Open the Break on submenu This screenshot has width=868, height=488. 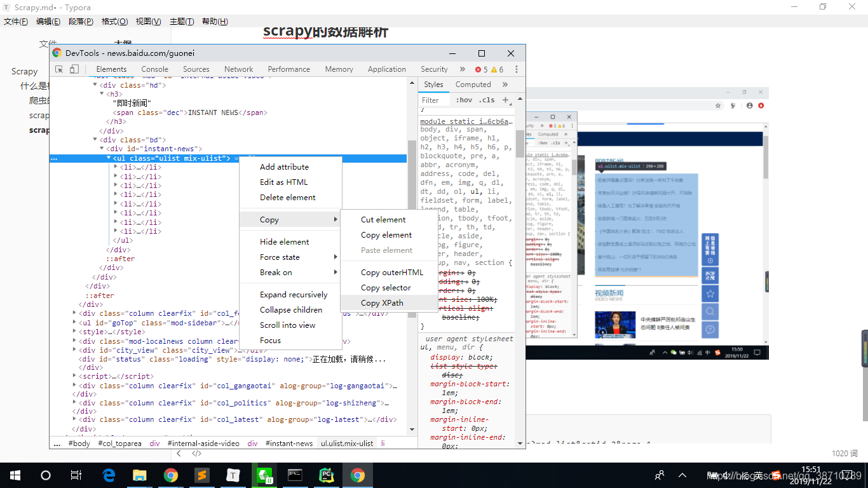290,273
